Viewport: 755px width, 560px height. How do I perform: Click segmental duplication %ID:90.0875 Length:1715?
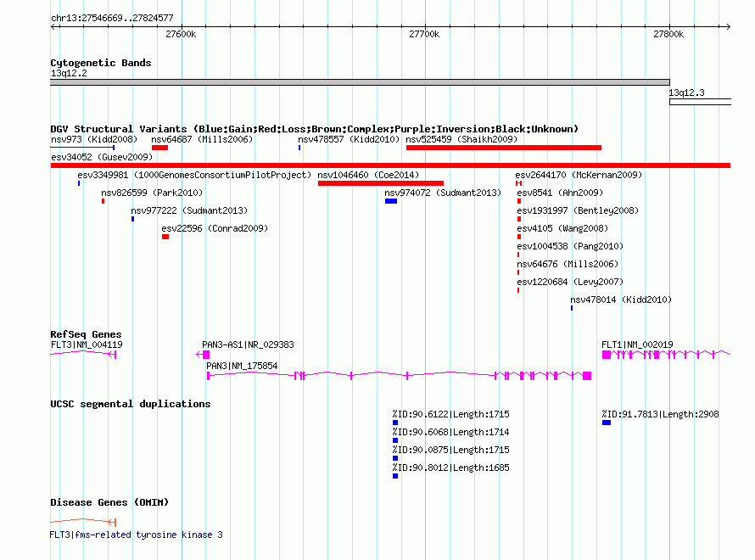pos(450,450)
